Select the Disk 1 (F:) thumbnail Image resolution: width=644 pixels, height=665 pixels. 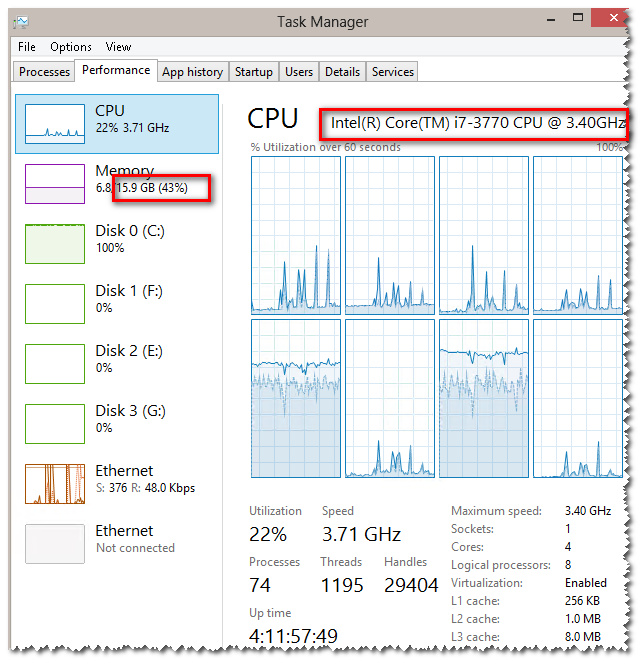pos(55,304)
